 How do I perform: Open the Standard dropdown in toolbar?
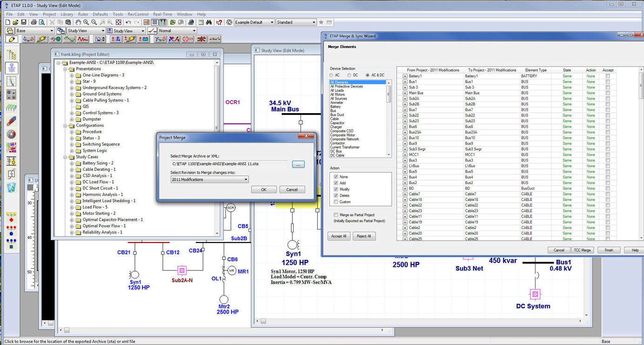point(296,22)
